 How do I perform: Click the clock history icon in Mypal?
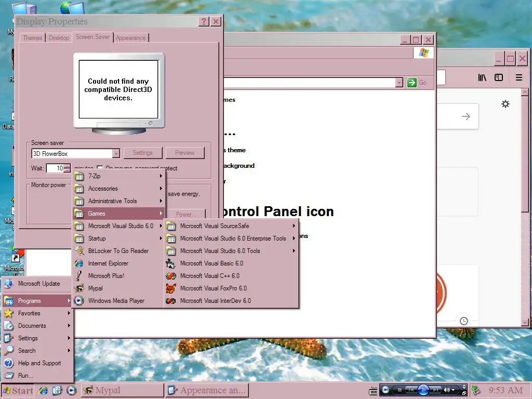pyautogui.click(x=464, y=321)
